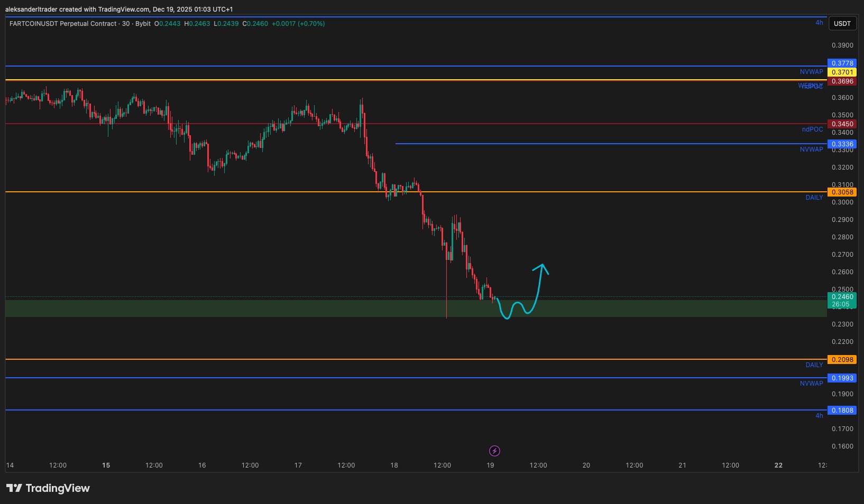Screen dimensions: 864x504
Task: Click date 15 on the time axis
Action: click(106, 465)
